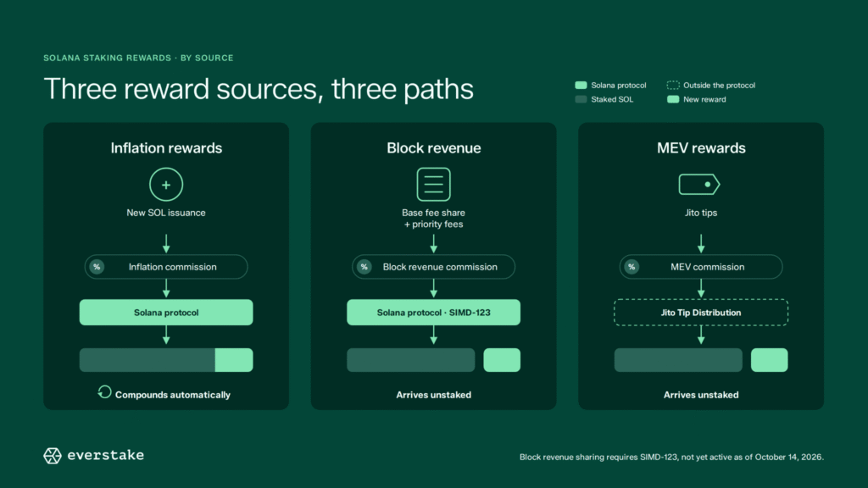The image size is (868, 488).
Task: Click the New reward legend label
Action: [x=704, y=100]
